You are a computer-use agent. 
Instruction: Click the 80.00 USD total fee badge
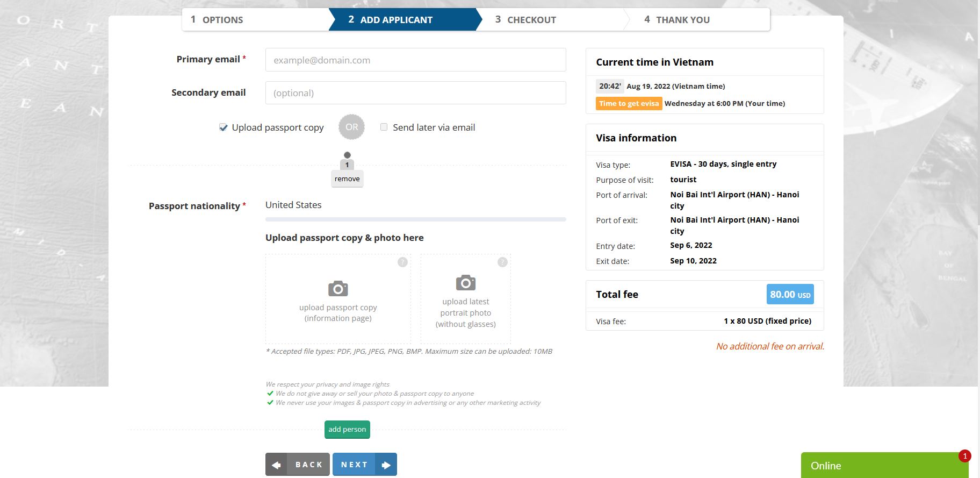point(790,295)
